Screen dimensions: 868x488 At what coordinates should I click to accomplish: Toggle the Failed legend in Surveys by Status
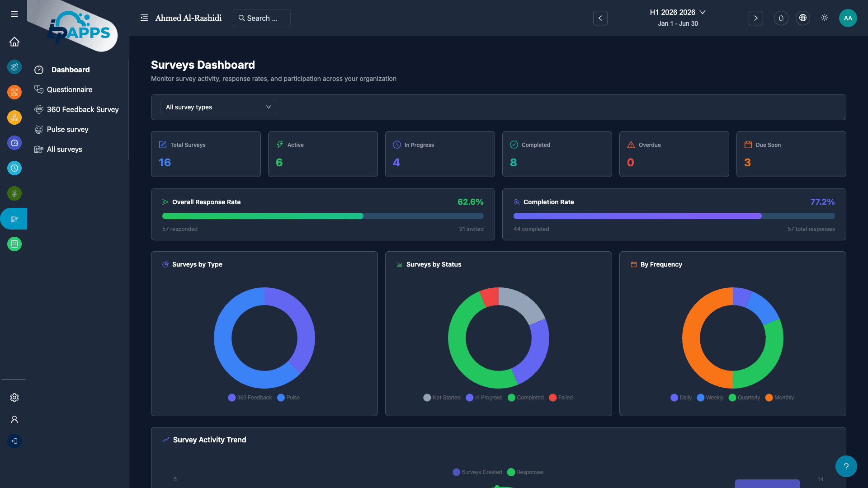pos(561,398)
